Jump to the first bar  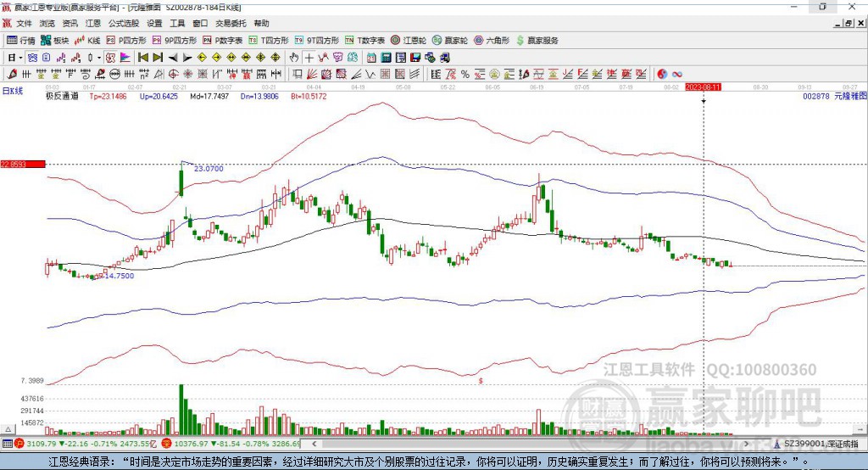pyautogui.click(x=142, y=58)
